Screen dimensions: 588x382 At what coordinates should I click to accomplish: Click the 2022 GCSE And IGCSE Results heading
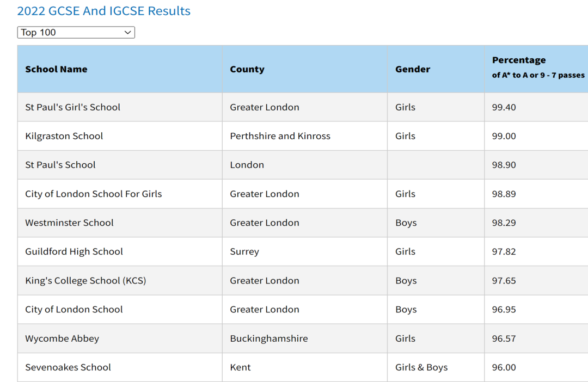coord(104,11)
